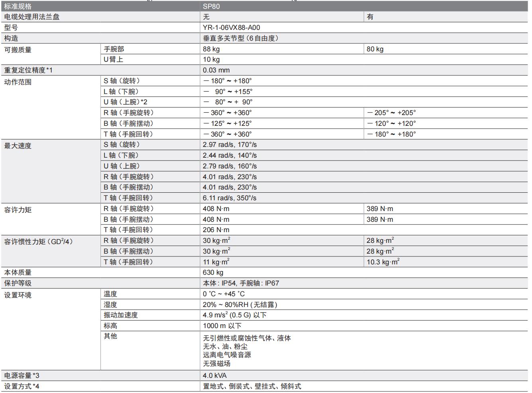Select the L轴 range '−90° ~ +155°'
This screenshot has height=393, width=532.
pyautogui.click(x=228, y=92)
